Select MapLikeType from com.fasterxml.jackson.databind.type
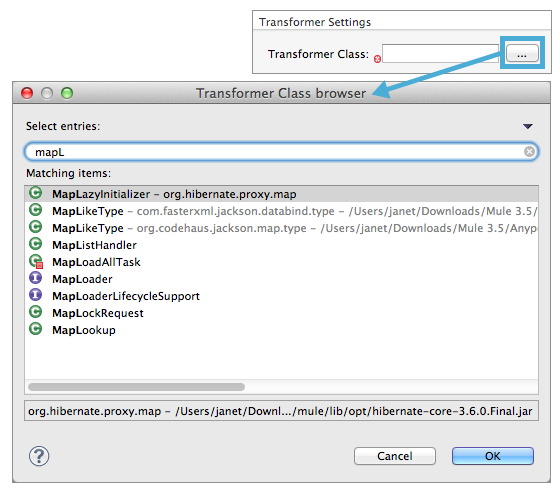This screenshot has width=557, height=489. pyautogui.click(x=282, y=211)
